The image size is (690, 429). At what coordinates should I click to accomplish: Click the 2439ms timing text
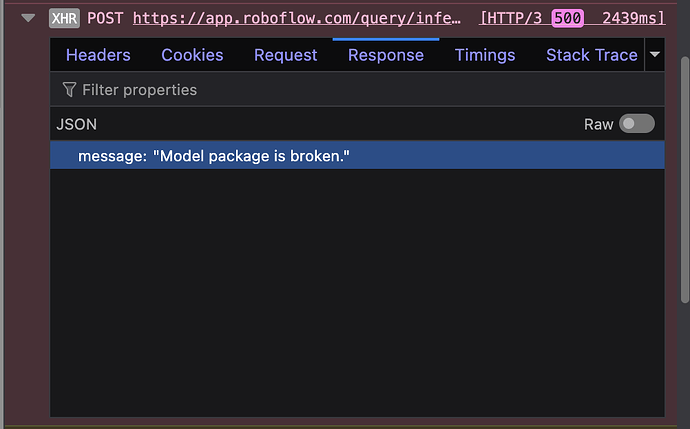(633, 18)
